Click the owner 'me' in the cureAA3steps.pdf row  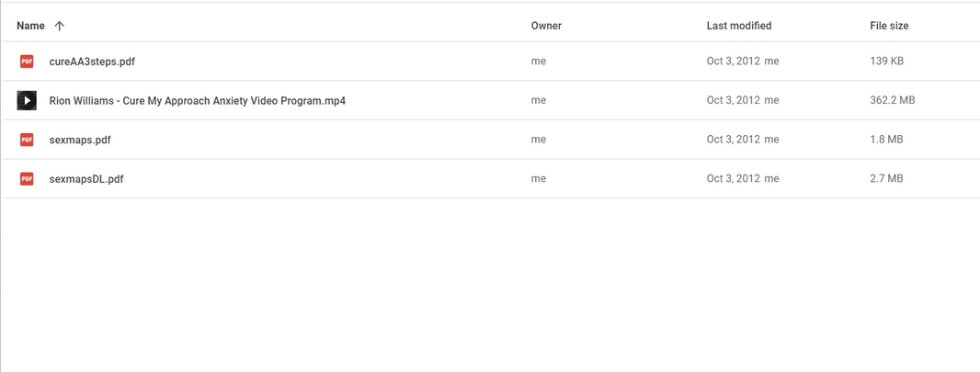pos(539,62)
